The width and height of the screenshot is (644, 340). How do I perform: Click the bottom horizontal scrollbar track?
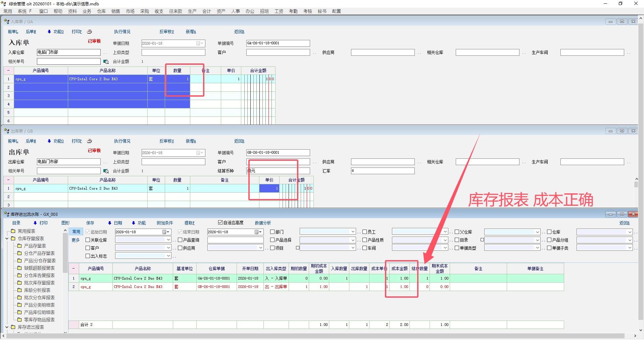(x=315, y=336)
